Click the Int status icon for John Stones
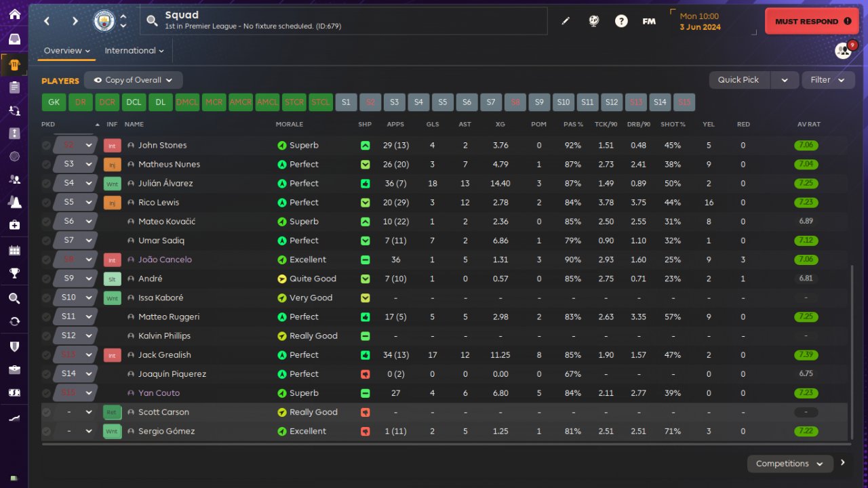Image resolution: width=868 pixels, height=488 pixels. pyautogui.click(x=112, y=146)
